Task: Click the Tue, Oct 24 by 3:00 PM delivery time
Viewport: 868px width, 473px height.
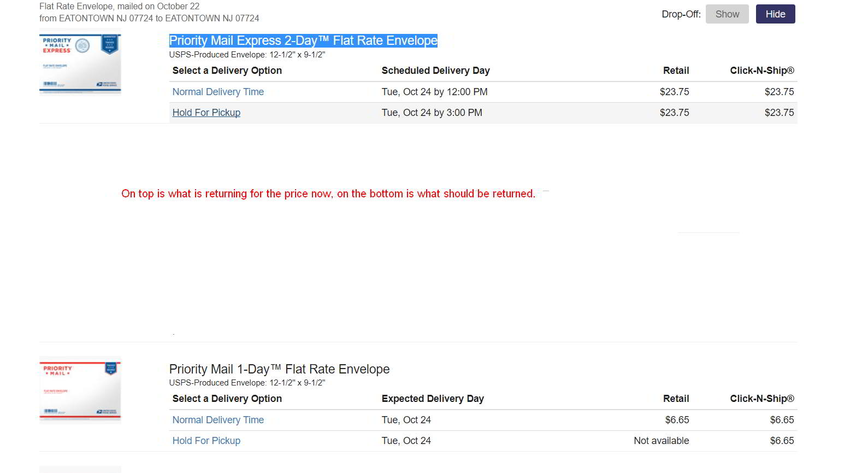Action: (432, 113)
